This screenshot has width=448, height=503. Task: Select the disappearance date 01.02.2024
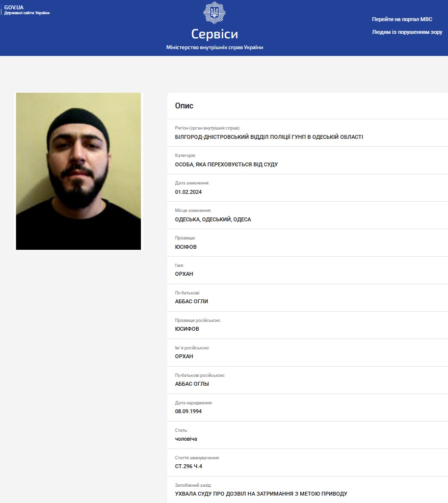(x=188, y=192)
